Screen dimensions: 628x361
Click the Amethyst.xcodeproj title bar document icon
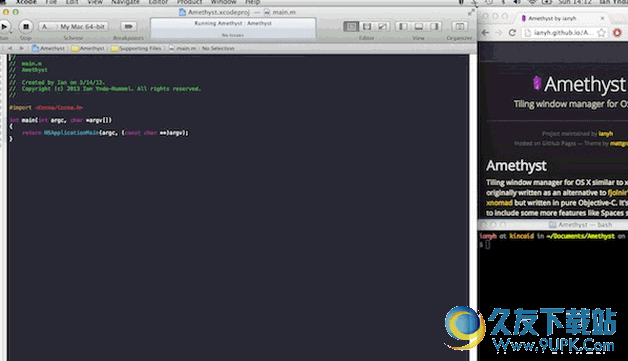pyautogui.click(x=182, y=12)
